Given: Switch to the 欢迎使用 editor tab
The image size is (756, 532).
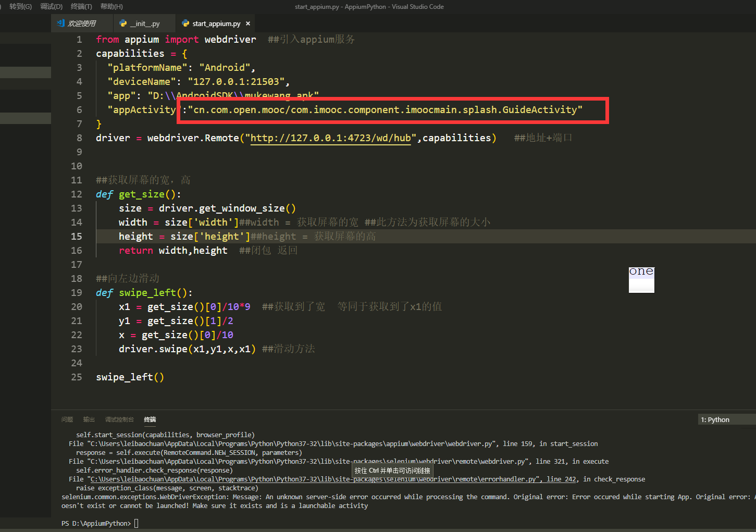Looking at the screenshot, I should [82, 23].
